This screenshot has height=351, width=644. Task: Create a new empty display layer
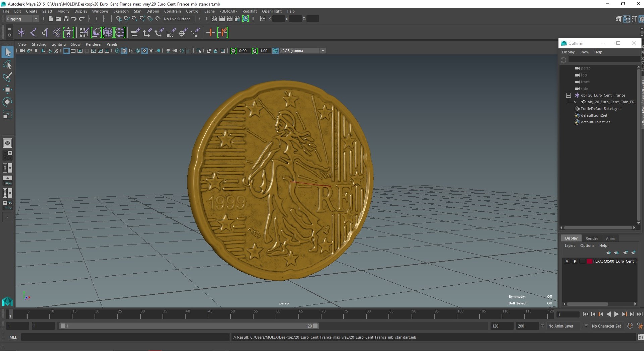coord(625,252)
